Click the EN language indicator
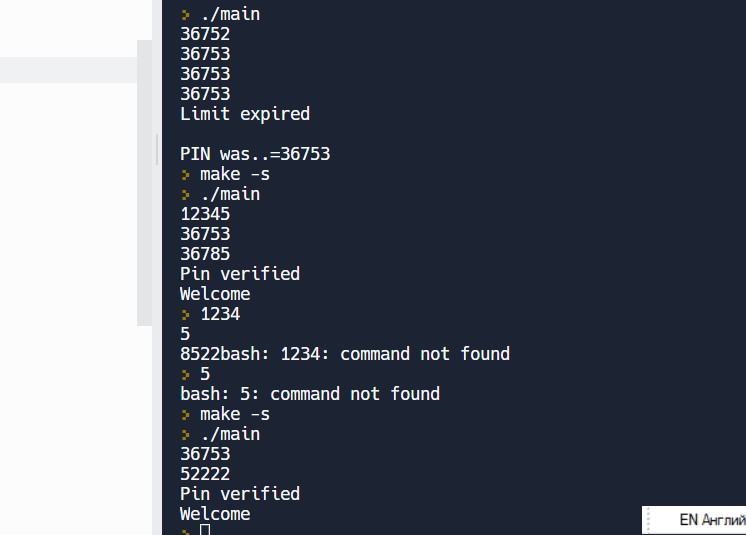 (x=688, y=520)
